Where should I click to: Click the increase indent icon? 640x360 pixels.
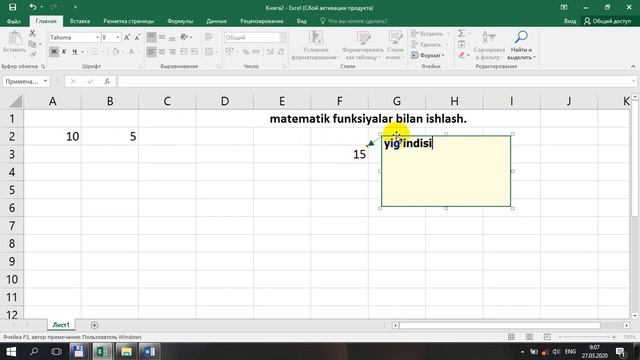pos(194,52)
